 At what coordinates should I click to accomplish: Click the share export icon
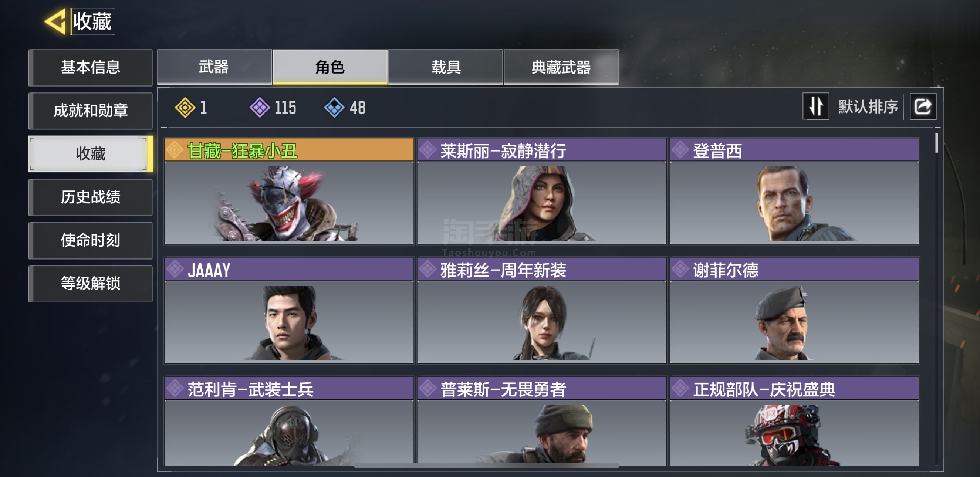pyautogui.click(x=923, y=106)
